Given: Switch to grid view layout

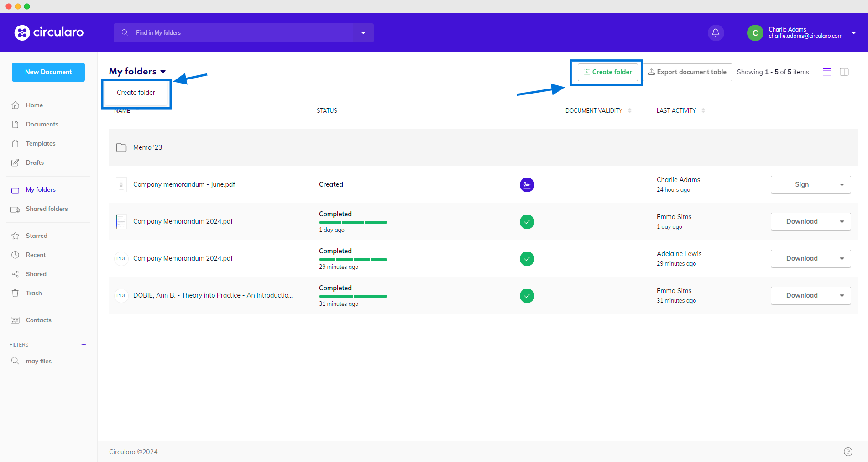Looking at the screenshot, I should 844,72.
